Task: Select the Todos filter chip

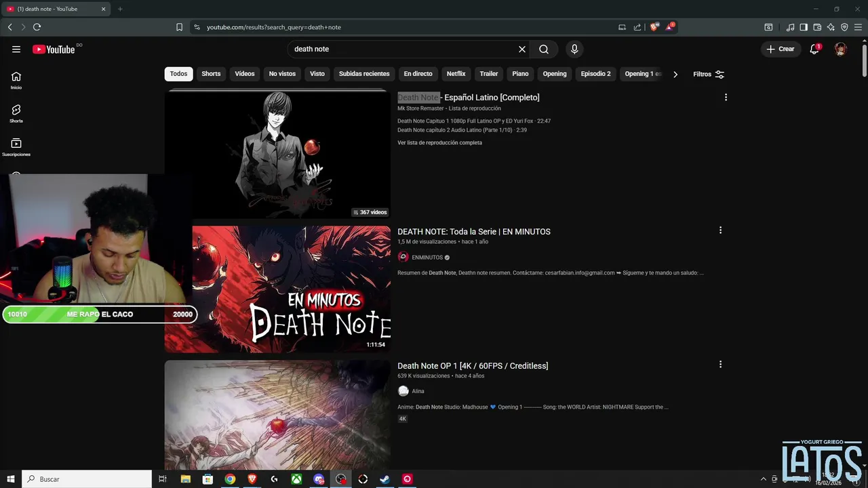Action: [178, 74]
